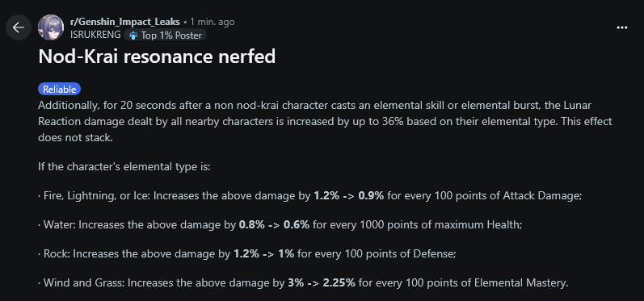
Task: Click the Rock Defense line
Action: pos(247,254)
